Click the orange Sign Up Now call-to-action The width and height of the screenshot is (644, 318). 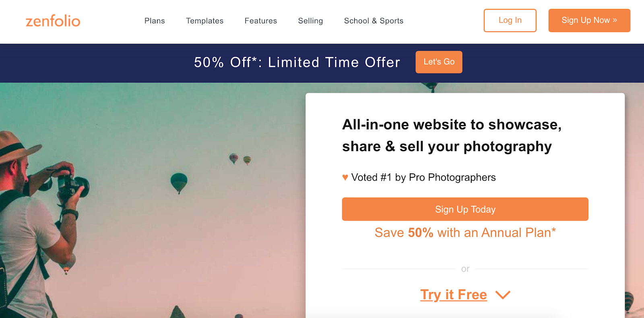(x=589, y=20)
